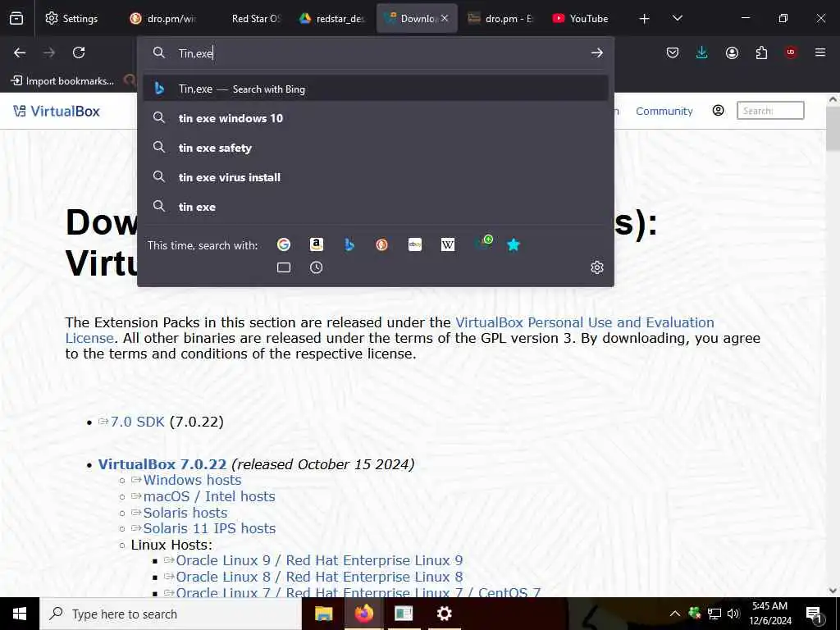The height and width of the screenshot is (630, 840).
Task: Click Import bookmarks in bookmarks toolbar
Action: coord(62,81)
